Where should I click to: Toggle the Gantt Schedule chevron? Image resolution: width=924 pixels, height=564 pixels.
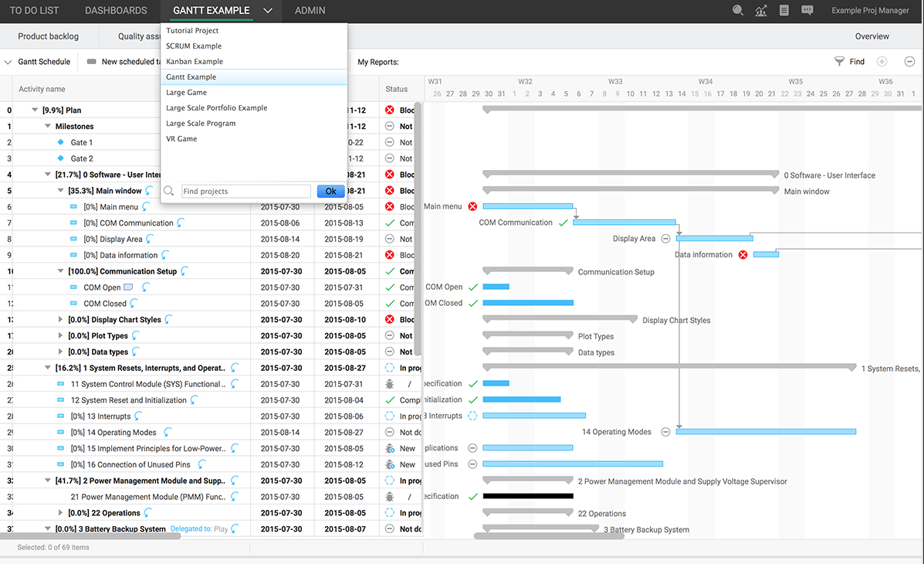tap(8, 62)
